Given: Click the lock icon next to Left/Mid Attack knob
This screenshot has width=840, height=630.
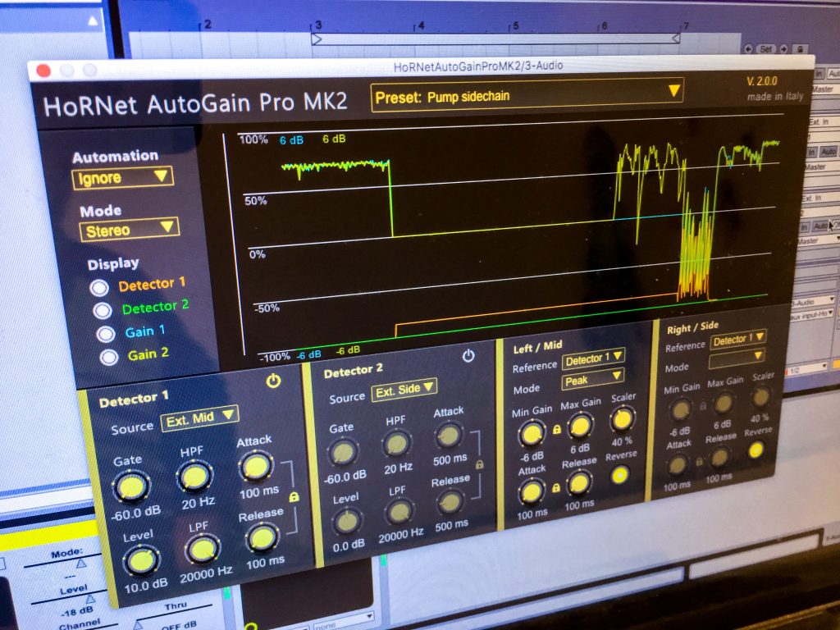Looking at the screenshot, I should (x=555, y=489).
